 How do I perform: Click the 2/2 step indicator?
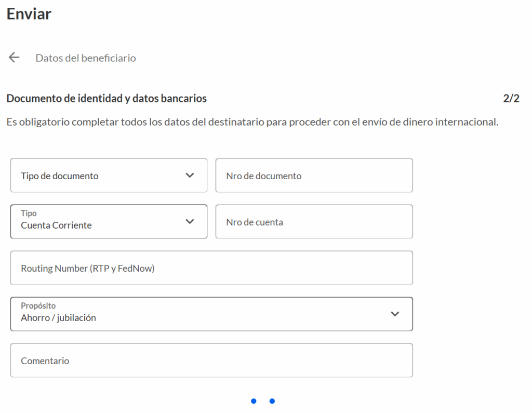[x=511, y=98]
